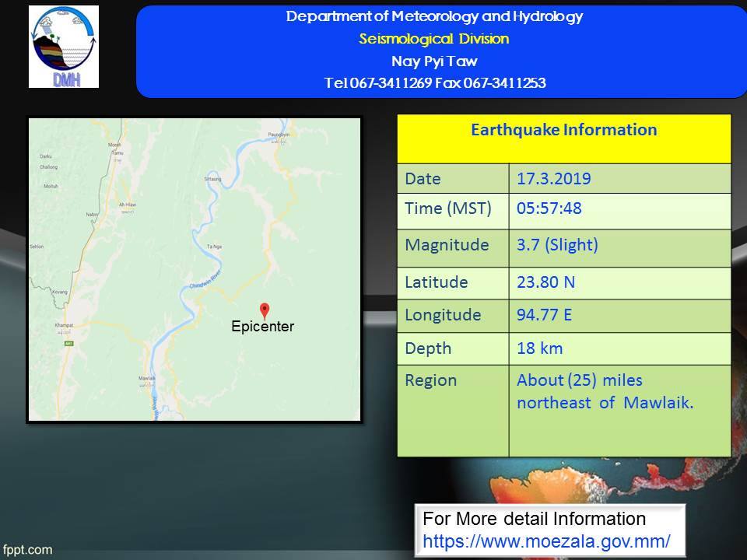The width and height of the screenshot is (747, 560).
Task: Select the depth value '18 km'
Action: (540, 348)
